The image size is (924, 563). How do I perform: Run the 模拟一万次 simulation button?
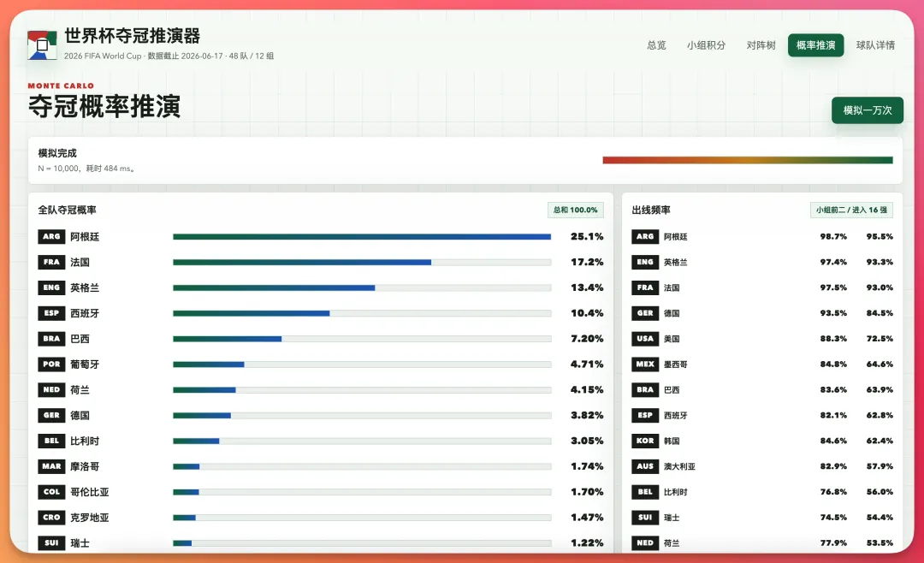(x=867, y=110)
